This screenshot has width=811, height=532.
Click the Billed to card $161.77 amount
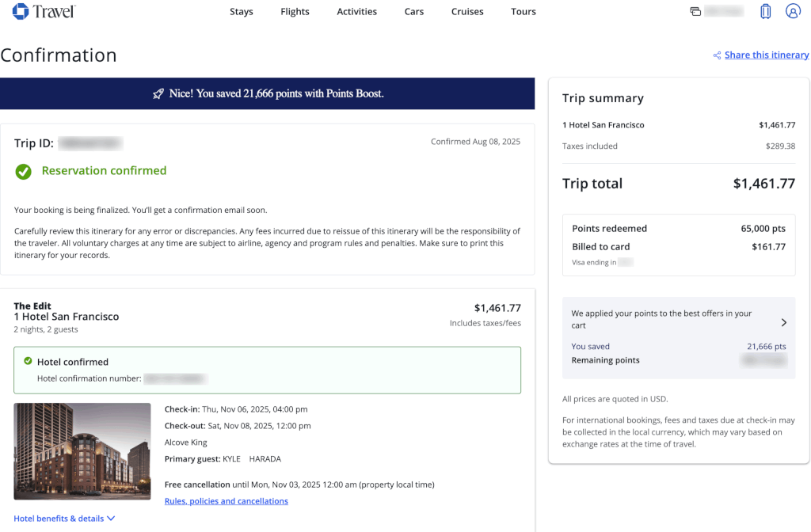click(x=768, y=247)
